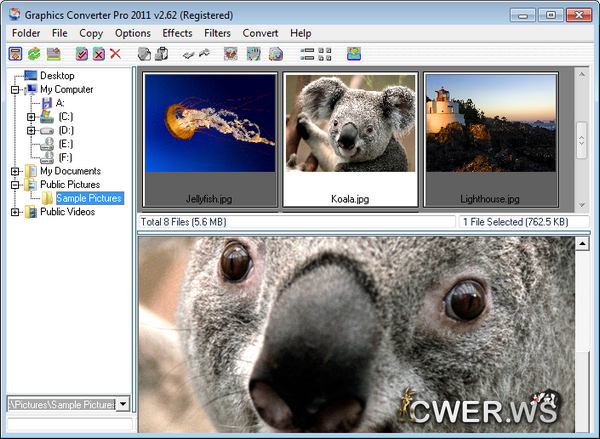Expand the (C:) drive node
Image resolution: width=600 pixels, height=439 pixels.
click(32, 117)
